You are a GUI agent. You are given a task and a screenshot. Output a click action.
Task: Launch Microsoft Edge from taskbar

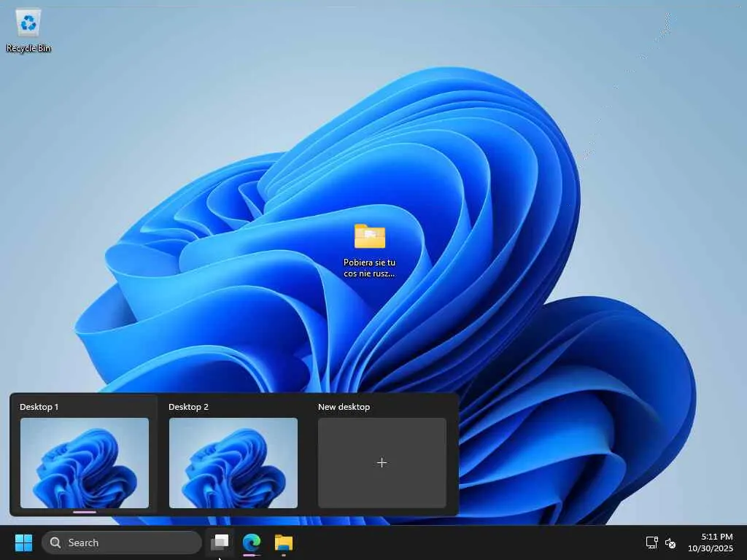(252, 542)
